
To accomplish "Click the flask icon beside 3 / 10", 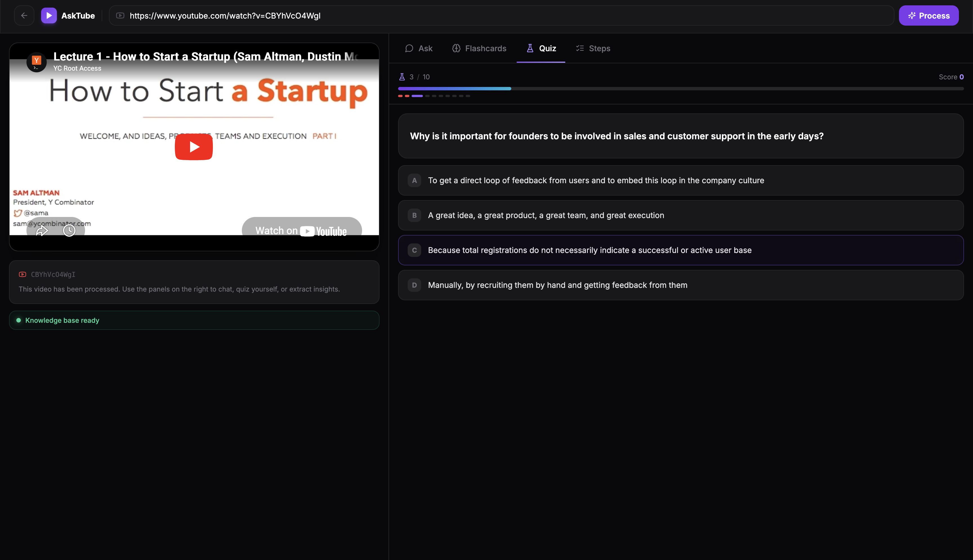I will click(x=402, y=77).
